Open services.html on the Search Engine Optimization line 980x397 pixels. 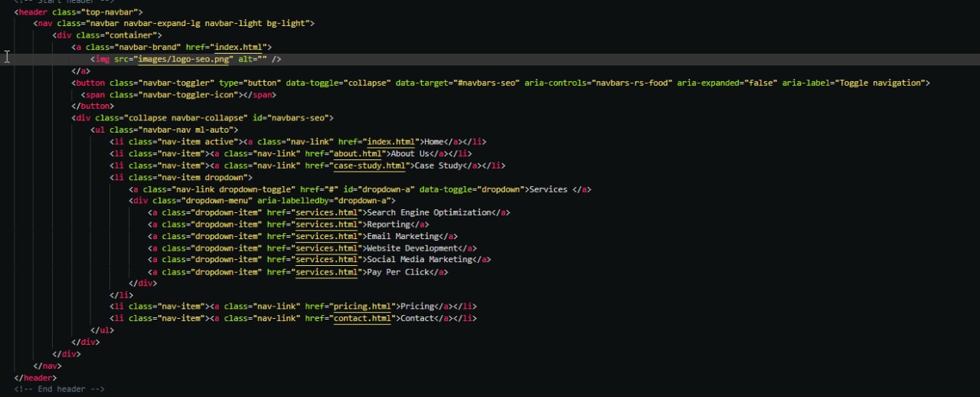(x=327, y=212)
